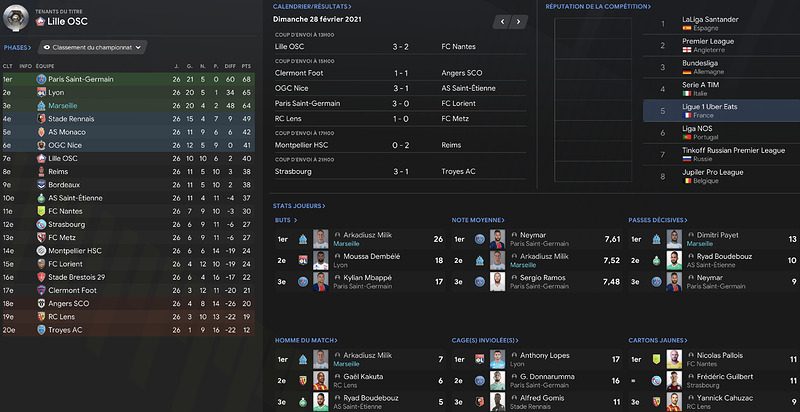Go to previous matchday with left arrow

click(x=502, y=21)
